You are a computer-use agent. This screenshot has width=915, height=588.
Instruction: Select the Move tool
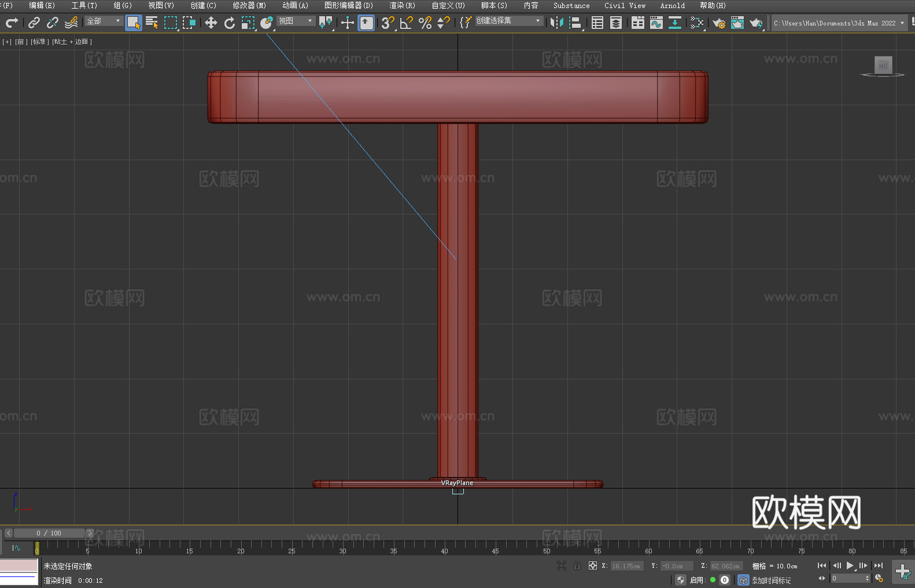click(x=211, y=23)
